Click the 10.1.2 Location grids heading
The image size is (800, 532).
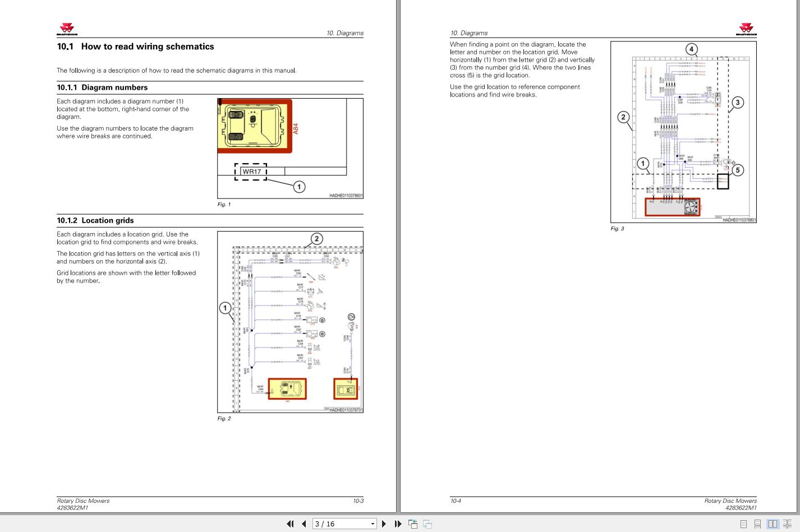coord(95,220)
